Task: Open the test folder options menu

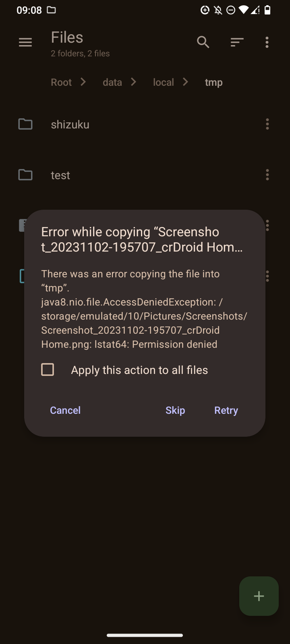Action: (267, 175)
